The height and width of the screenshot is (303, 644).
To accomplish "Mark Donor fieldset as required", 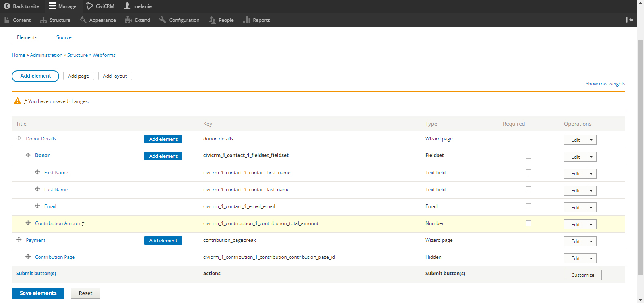I will [x=528, y=155].
